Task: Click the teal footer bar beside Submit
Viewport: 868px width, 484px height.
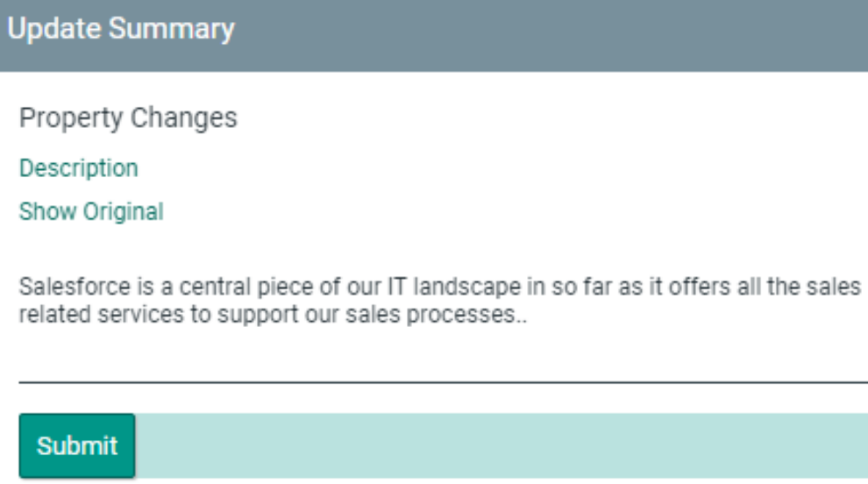Action: tap(500, 445)
